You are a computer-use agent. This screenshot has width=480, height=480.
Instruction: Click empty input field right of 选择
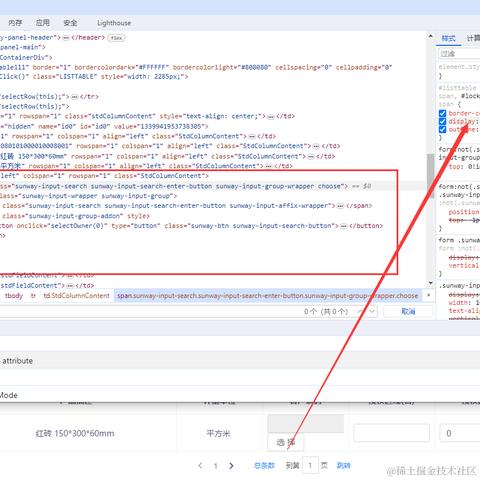[391, 433]
